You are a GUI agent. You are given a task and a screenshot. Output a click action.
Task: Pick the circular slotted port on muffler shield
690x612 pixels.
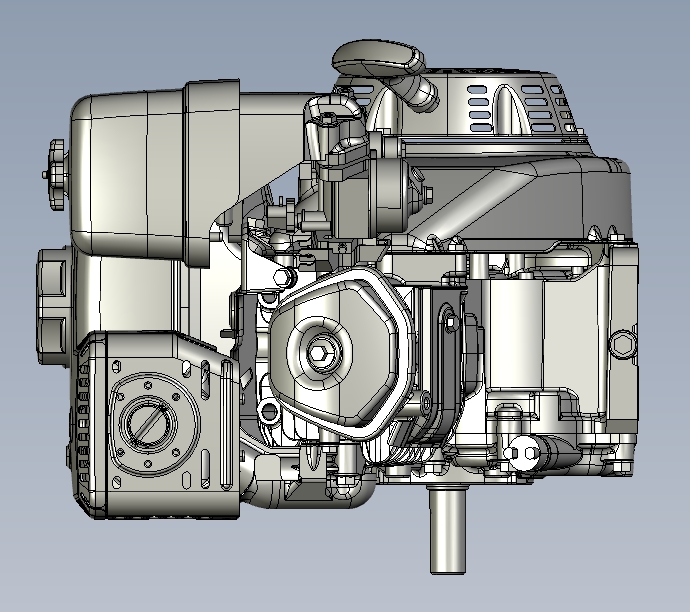tap(148, 424)
